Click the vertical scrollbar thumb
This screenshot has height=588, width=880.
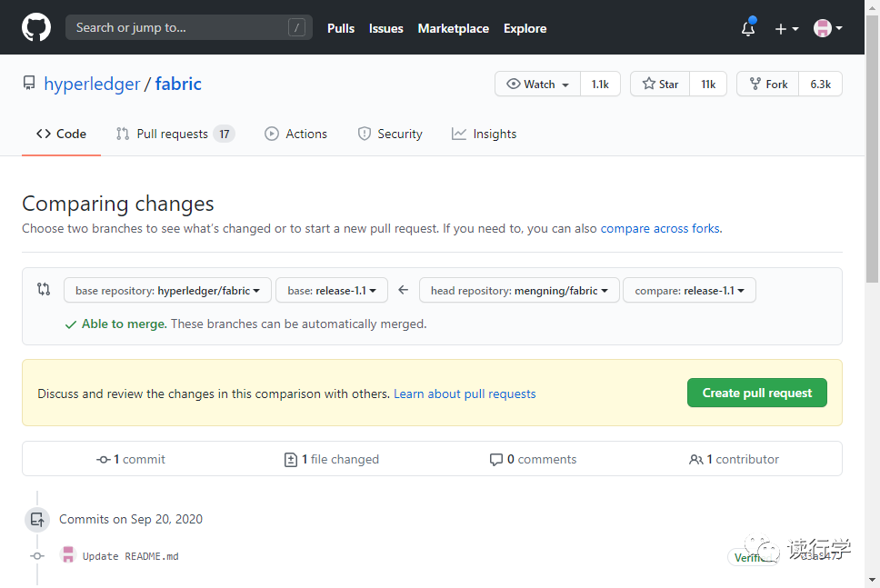pyautogui.click(x=872, y=149)
